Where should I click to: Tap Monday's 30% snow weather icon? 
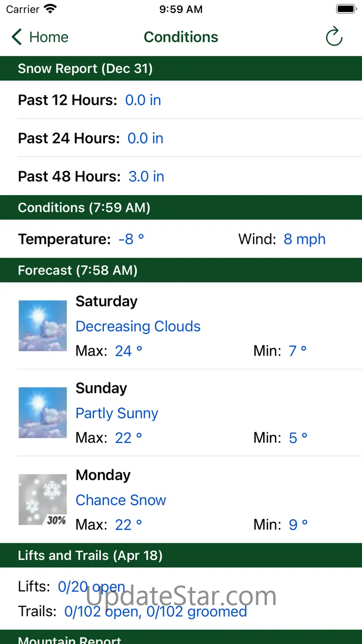(43, 499)
